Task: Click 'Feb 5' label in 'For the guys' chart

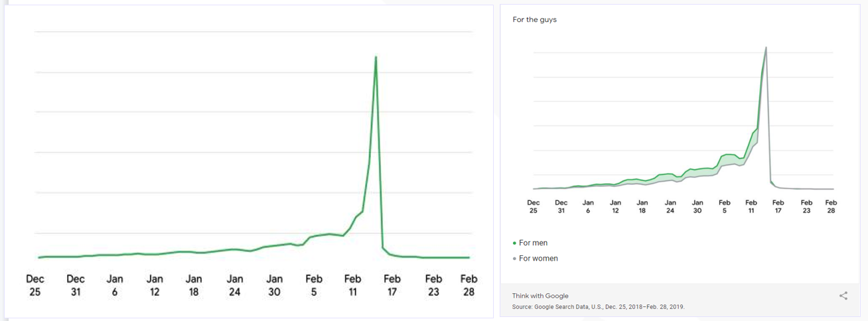Action: tap(725, 207)
